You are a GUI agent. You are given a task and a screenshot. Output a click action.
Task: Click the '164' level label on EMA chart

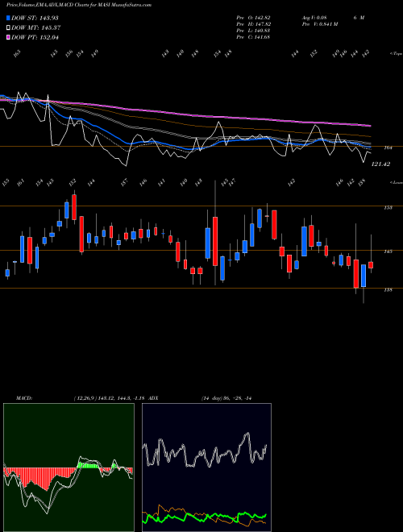pos(388,148)
